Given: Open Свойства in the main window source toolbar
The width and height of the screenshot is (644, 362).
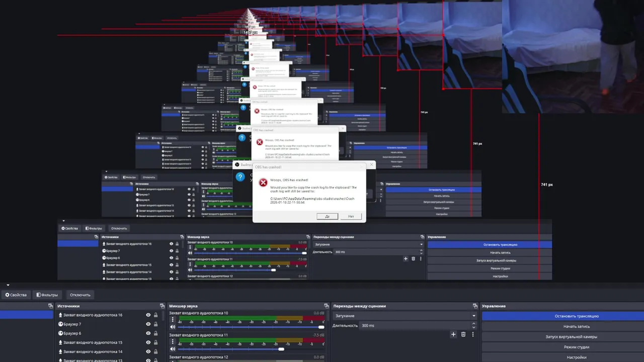Looking at the screenshot, I should (x=16, y=295).
